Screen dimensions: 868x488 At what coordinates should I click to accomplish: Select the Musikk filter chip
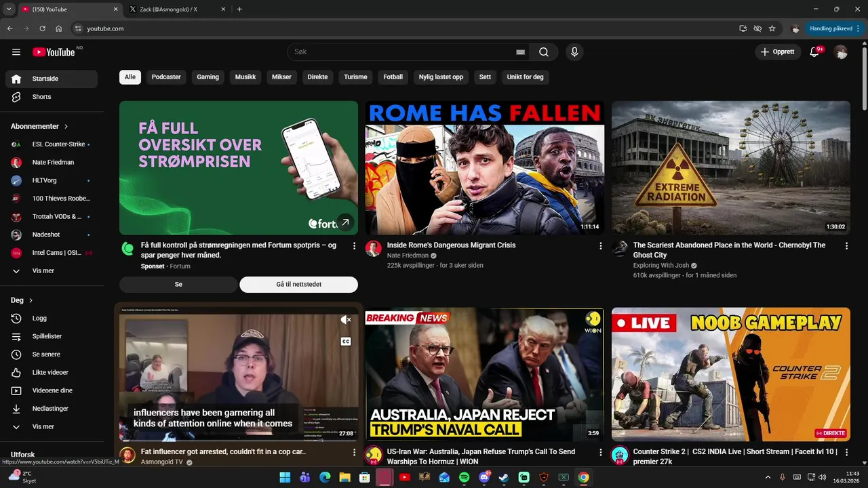(x=245, y=77)
